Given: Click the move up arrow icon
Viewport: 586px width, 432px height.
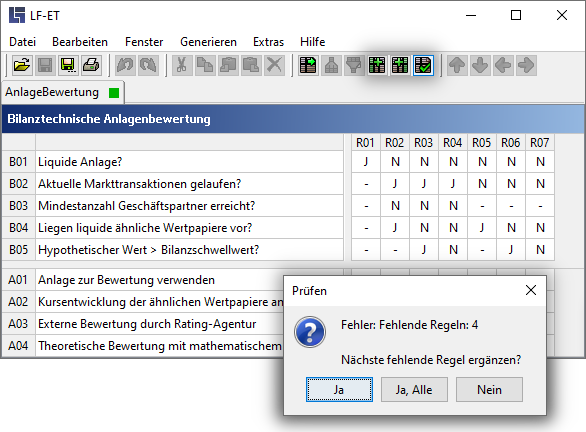Looking at the screenshot, I should coord(457,65).
